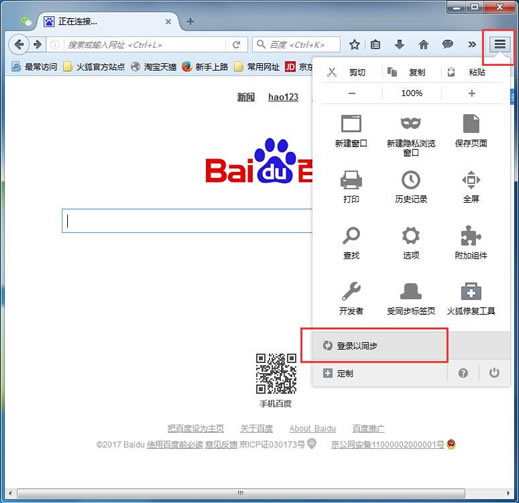Viewport: 519px width, 503px height.
Task: Open the history clock icon
Action: [x=411, y=180]
